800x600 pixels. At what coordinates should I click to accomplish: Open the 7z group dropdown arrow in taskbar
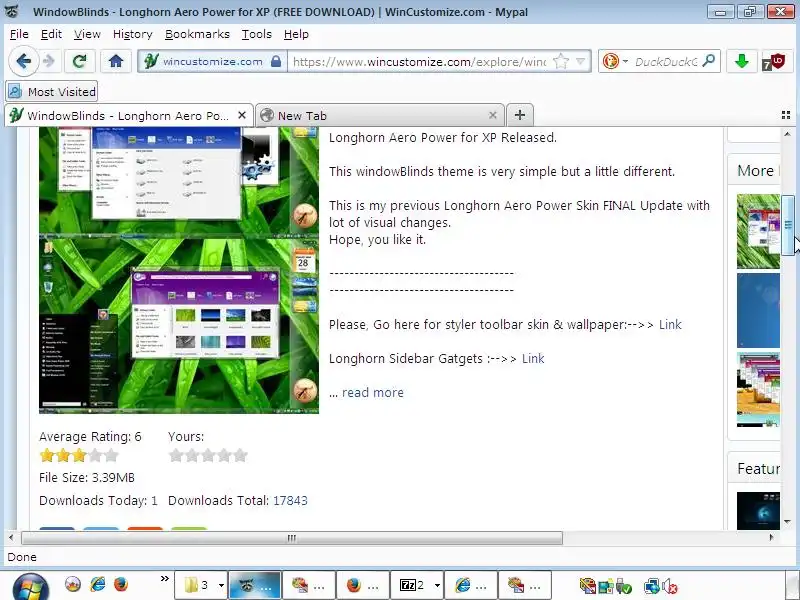tap(437, 585)
